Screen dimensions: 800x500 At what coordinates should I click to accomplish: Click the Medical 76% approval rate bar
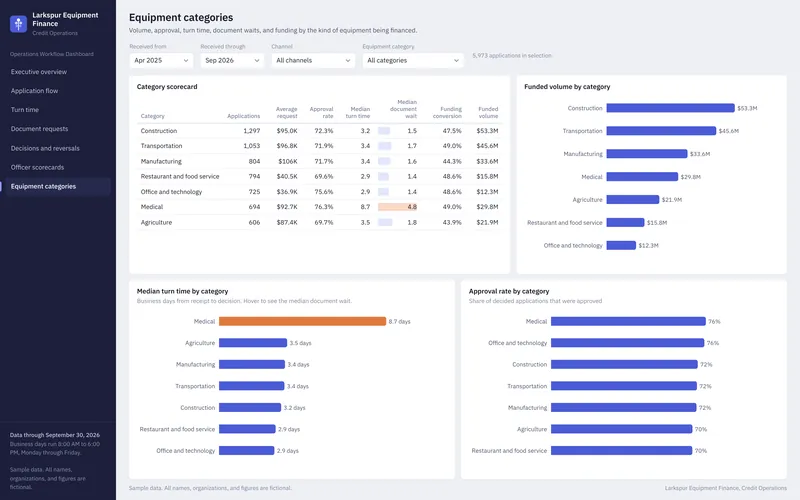(x=629, y=321)
